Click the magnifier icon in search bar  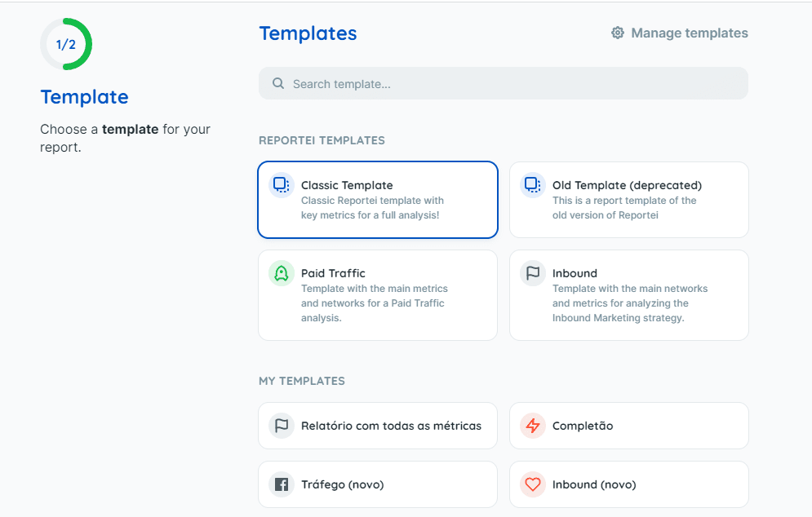pos(278,83)
